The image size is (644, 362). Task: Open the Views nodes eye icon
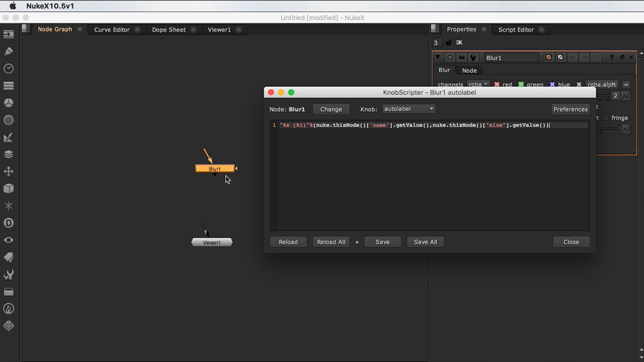click(x=9, y=240)
